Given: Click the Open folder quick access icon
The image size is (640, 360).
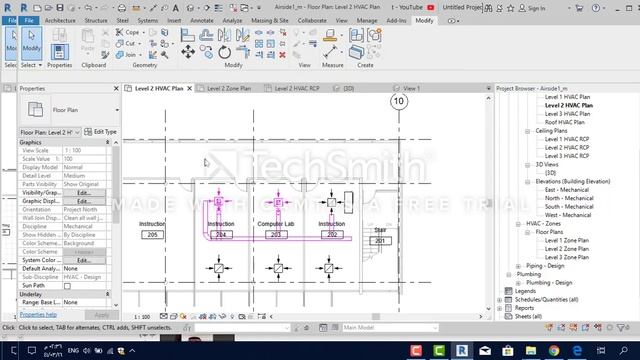Looking at the screenshot, I should [x=48, y=8].
